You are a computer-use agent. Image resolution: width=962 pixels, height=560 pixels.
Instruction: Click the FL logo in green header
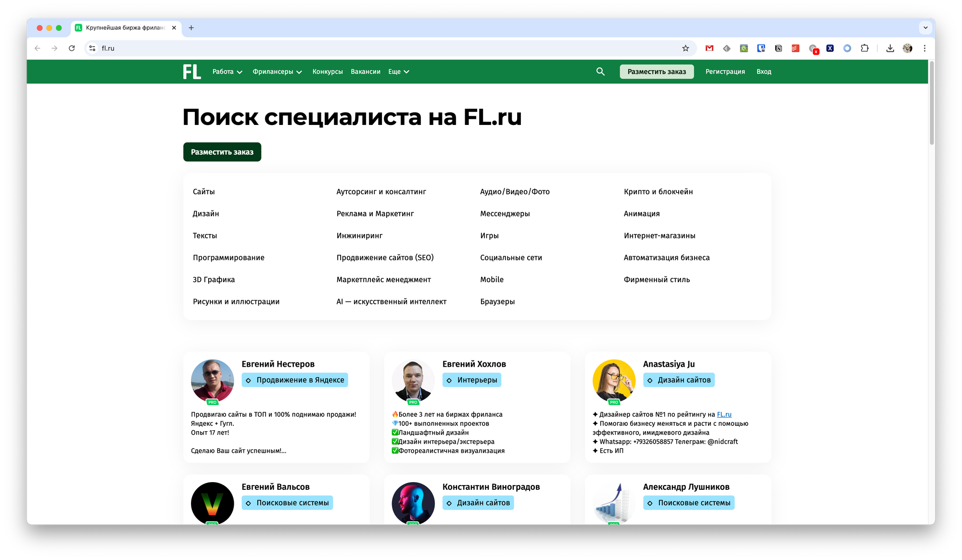click(192, 72)
